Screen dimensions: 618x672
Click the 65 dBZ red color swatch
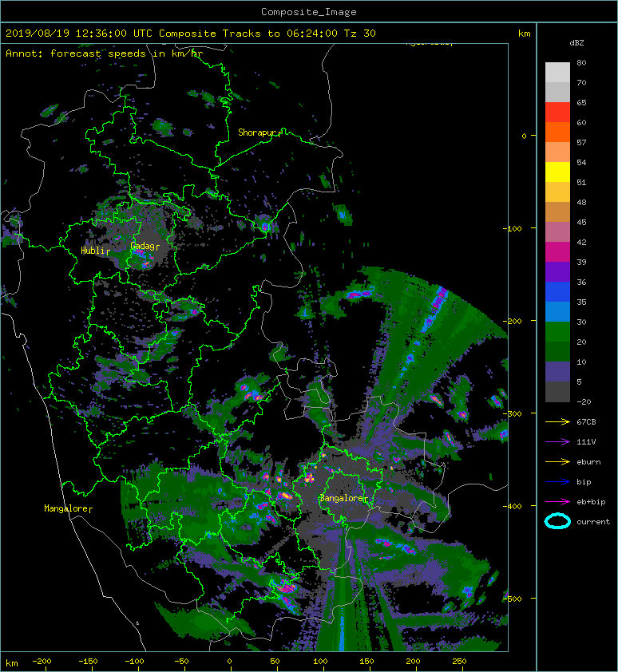pyautogui.click(x=557, y=112)
